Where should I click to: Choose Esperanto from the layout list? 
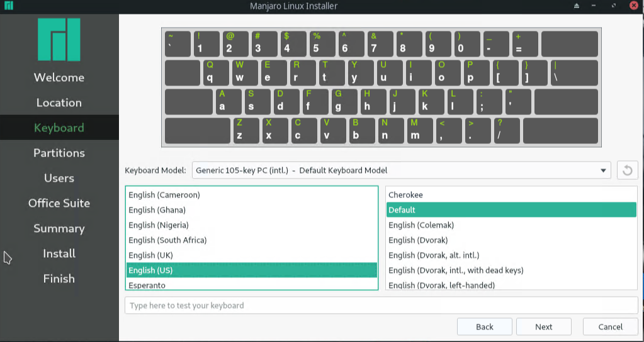147,285
